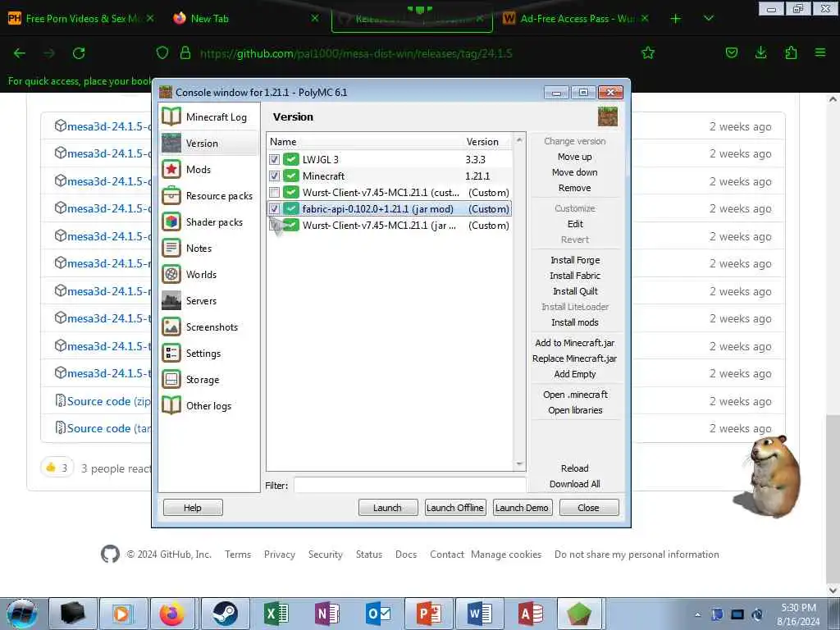The width and height of the screenshot is (840, 630).
Task: Toggle the fabric-api jar mod checkbox
Action: click(274, 209)
